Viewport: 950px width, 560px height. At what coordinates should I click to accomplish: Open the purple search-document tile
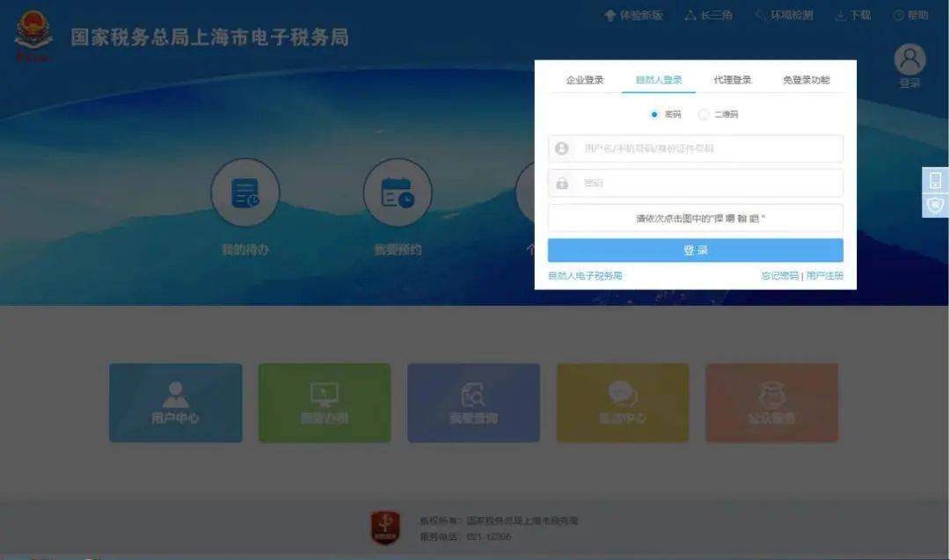[474, 403]
